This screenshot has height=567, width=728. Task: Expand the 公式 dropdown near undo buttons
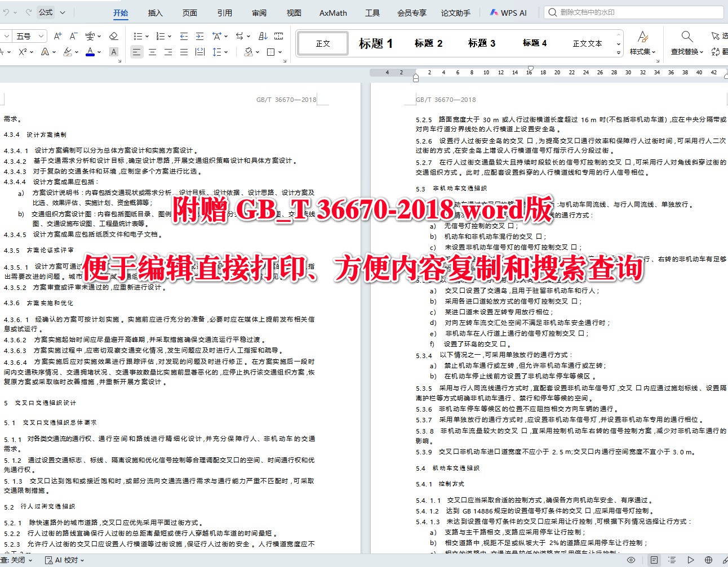tap(62, 11)
